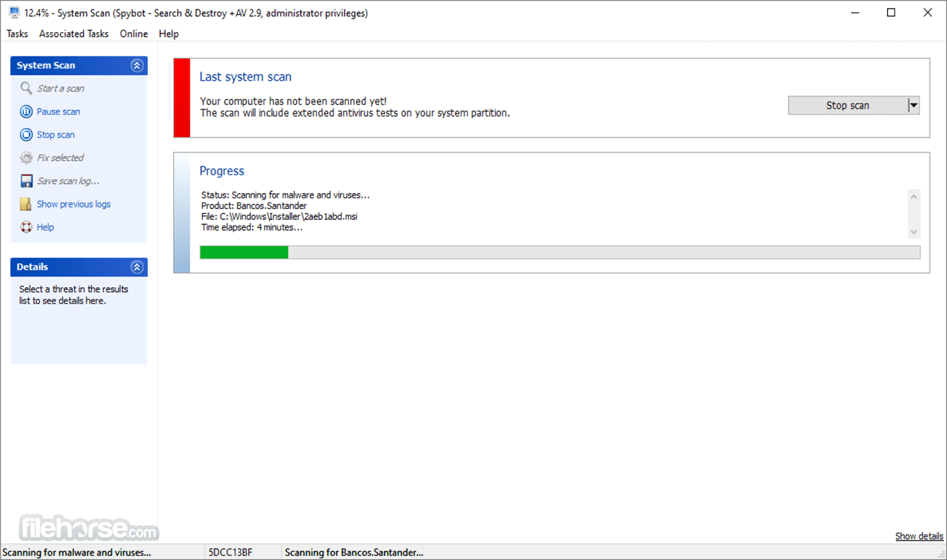
Task: Click the green scan progress bar
Action: click(x=560, y=253)
